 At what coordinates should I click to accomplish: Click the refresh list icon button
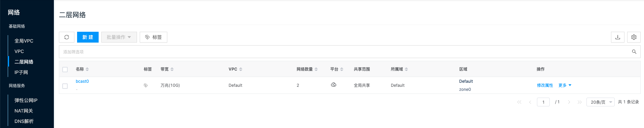point(67,37)
